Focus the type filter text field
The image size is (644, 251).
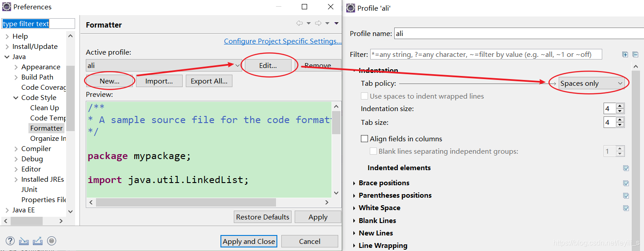click(x=38, y=24)
